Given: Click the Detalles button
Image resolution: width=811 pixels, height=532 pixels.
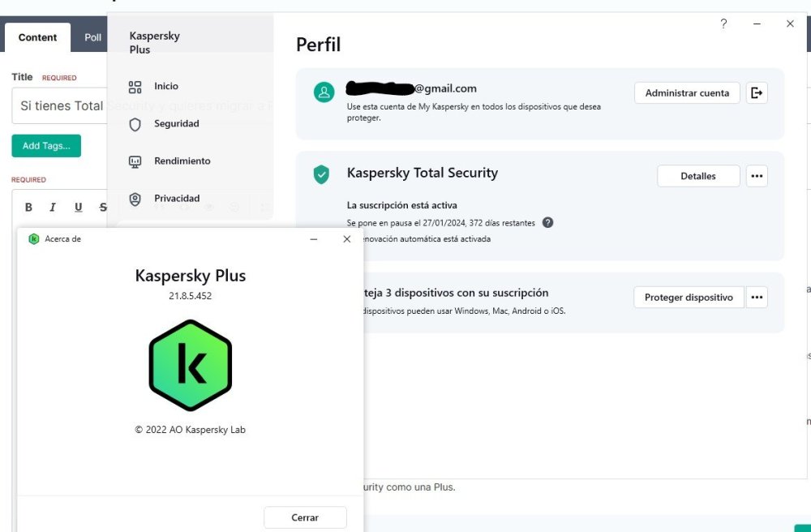Looking at the screenshot, I should click(x=698, y=176).
